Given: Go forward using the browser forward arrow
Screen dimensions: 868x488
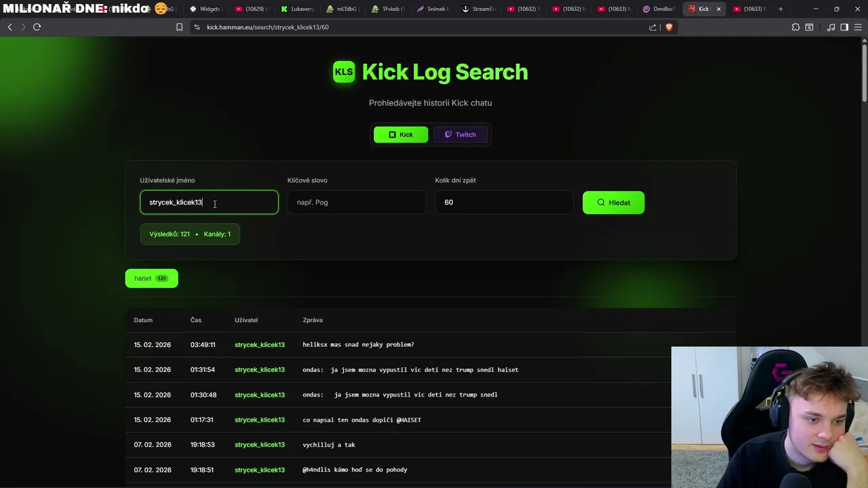Looking at the screenshot, I should point(23,27).
